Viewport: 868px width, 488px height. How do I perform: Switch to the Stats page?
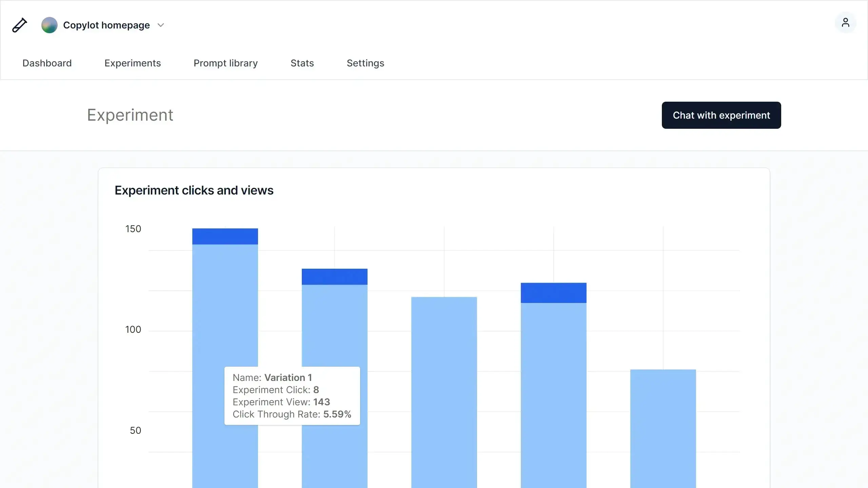(302, 63)
